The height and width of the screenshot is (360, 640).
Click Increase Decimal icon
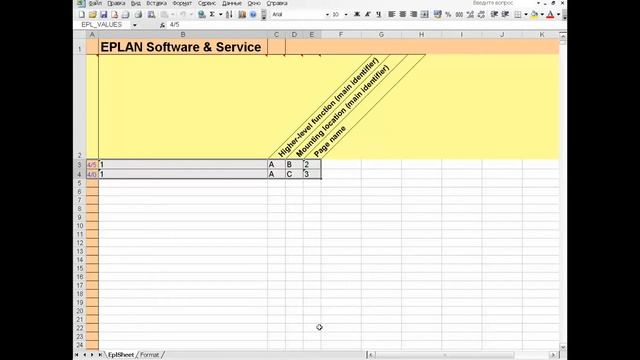tap(470, 15)
